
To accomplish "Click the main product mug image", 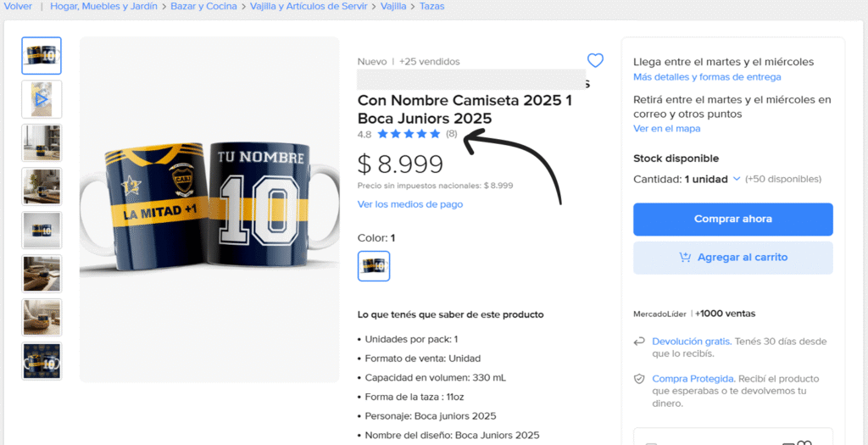I will tap(209, 209).
